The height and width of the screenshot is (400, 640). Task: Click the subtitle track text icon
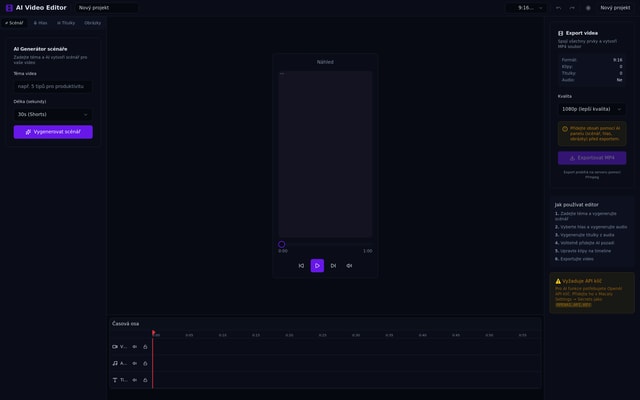click(x=115, y=380)
